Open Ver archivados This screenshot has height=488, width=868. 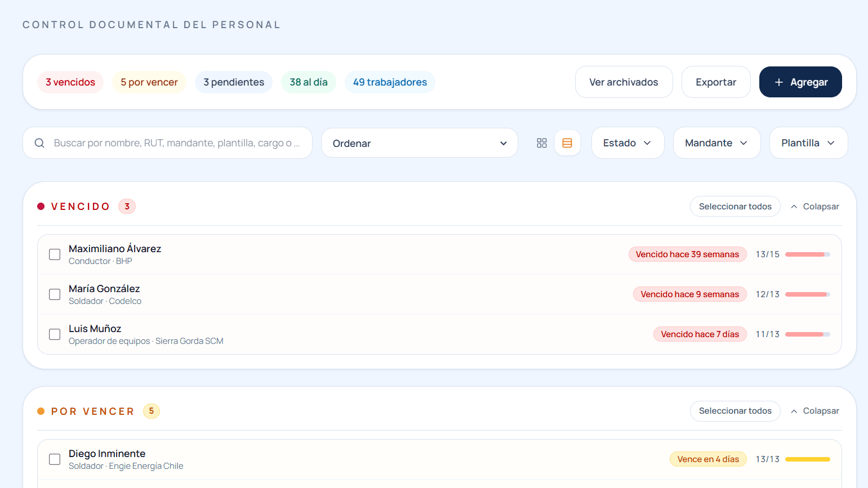pyautogui.click(x=624, y=82)
